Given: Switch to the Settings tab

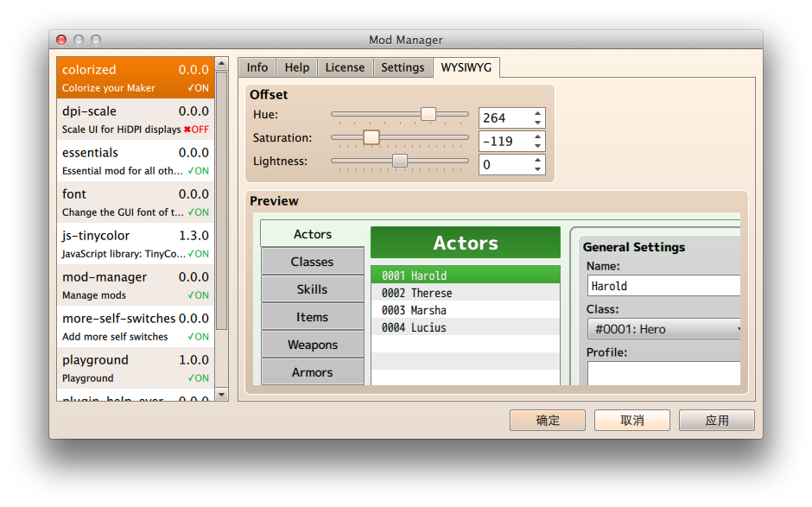Looking at the screenshot, I should [x=403, y=67].
